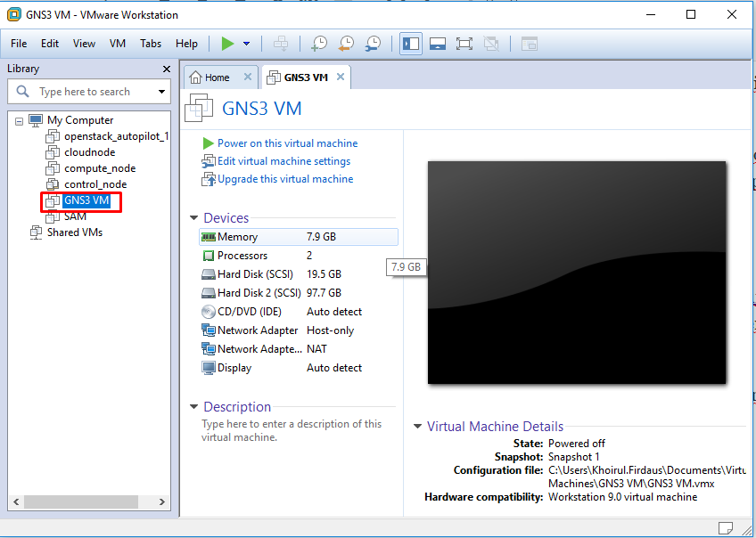The height and width of the screenshot is (538, 756).
Task: Click the Powered off state text
Action: coord(577,443)
